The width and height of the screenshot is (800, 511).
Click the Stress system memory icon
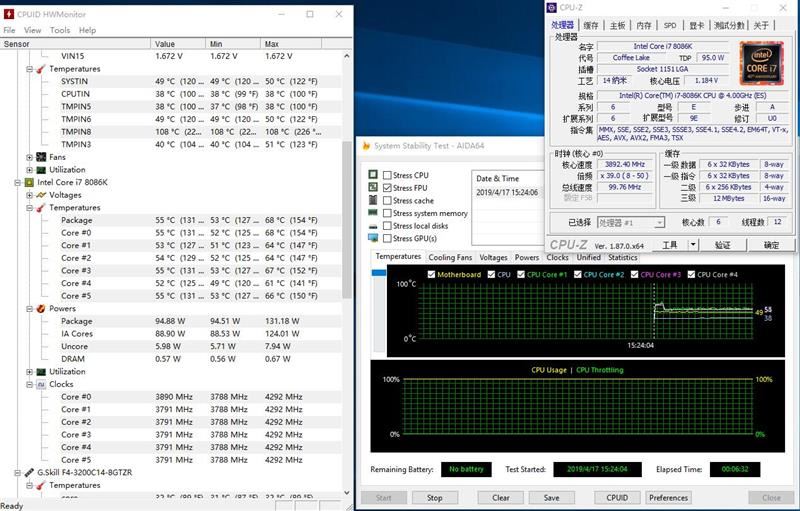(373, 213)
